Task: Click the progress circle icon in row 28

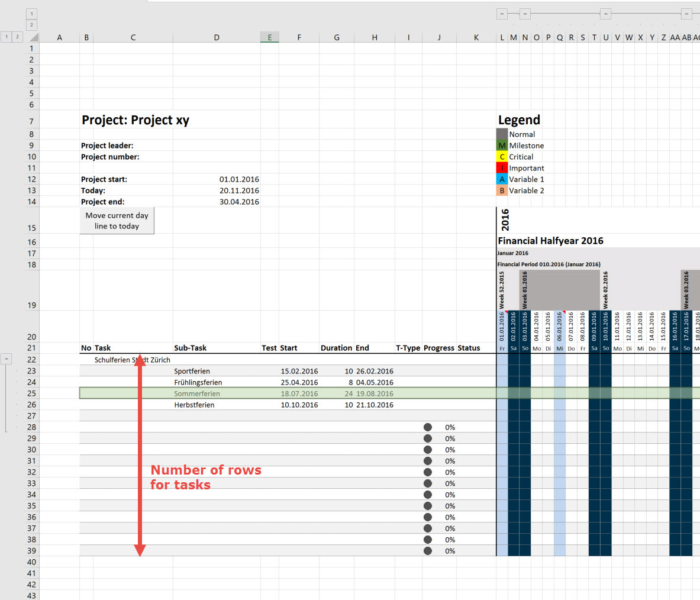Action: [428, 427]
